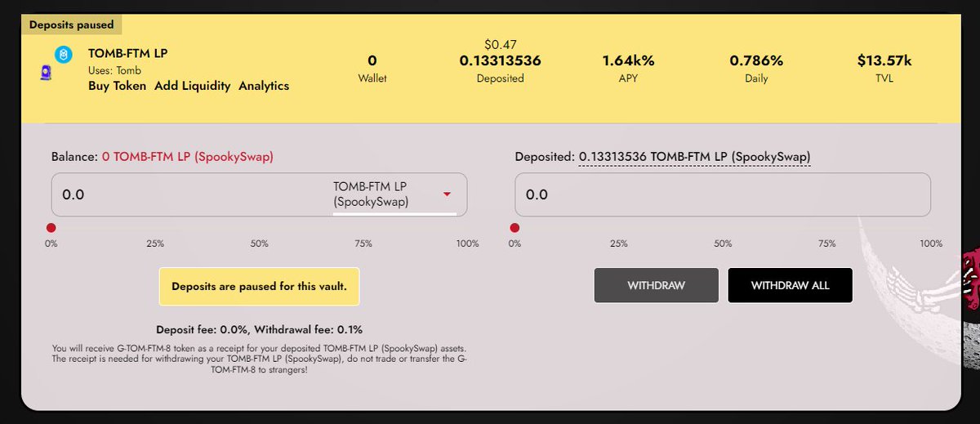
Task: Click the 1.64k% APY value
Action: (x=628, y=60)
